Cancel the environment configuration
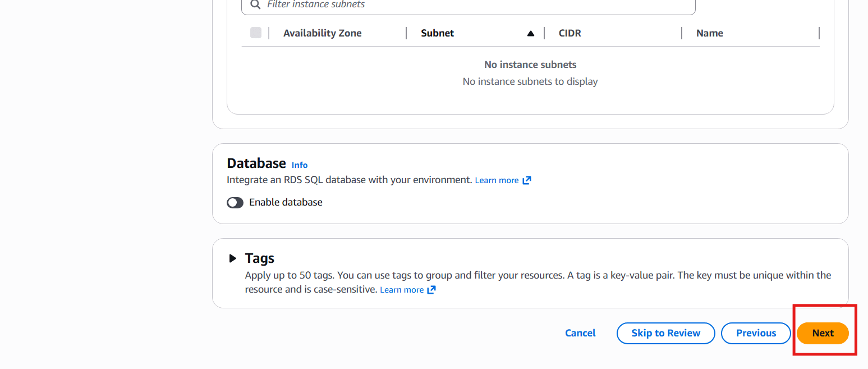Image resolution: width=868 pixels, height=369 pixels. (580, 333)
